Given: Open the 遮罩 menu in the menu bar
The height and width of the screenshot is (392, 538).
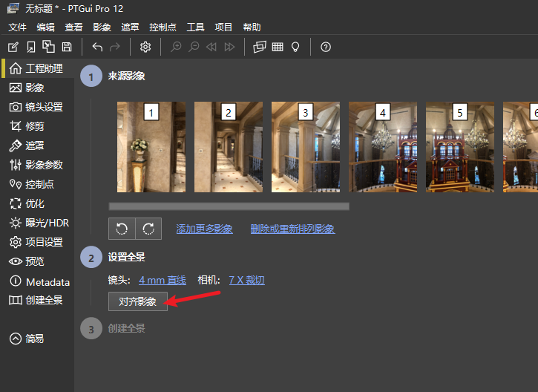Looking at the screenshot, I should coord(130,27).
